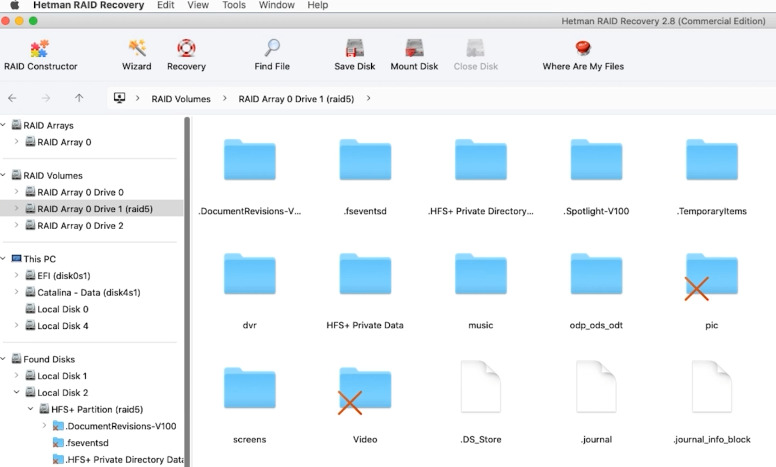Open the Find File magnifier tool
This screenshot has width=776, height=467.
[x=272, y=54]
